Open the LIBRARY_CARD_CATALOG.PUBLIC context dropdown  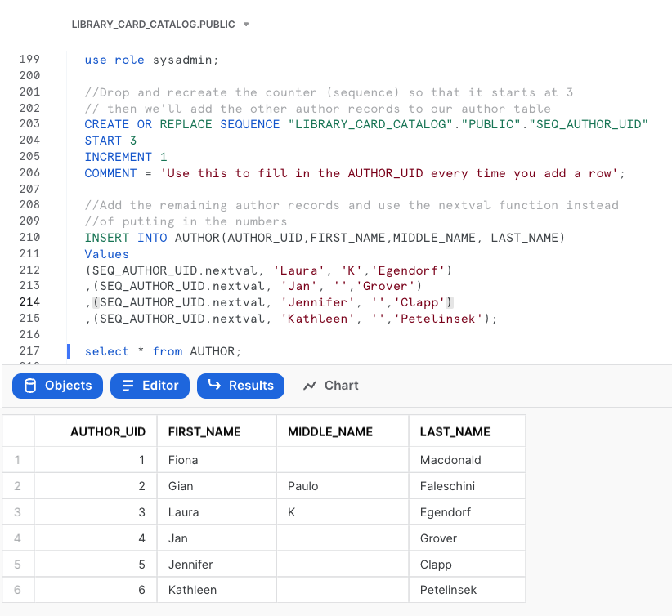tap(160, 25)
